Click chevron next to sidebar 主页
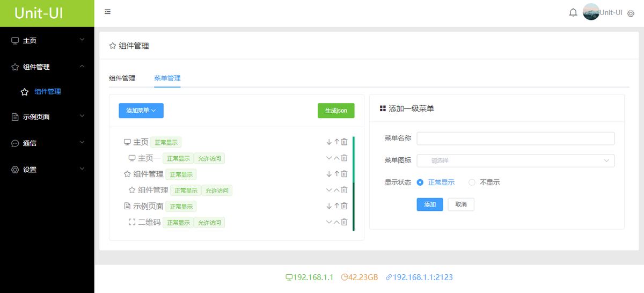 click(x=82, y=40)
